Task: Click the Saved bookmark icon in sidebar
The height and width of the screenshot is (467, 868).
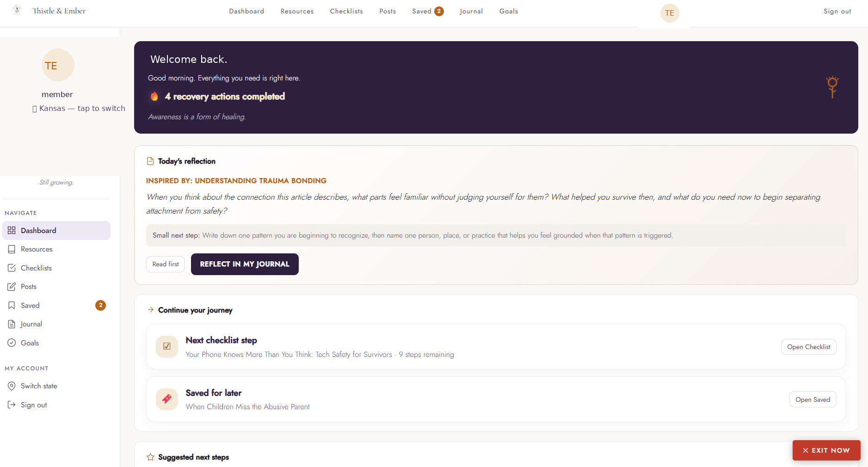Action: pyautogui.click(x=12, y=305)
